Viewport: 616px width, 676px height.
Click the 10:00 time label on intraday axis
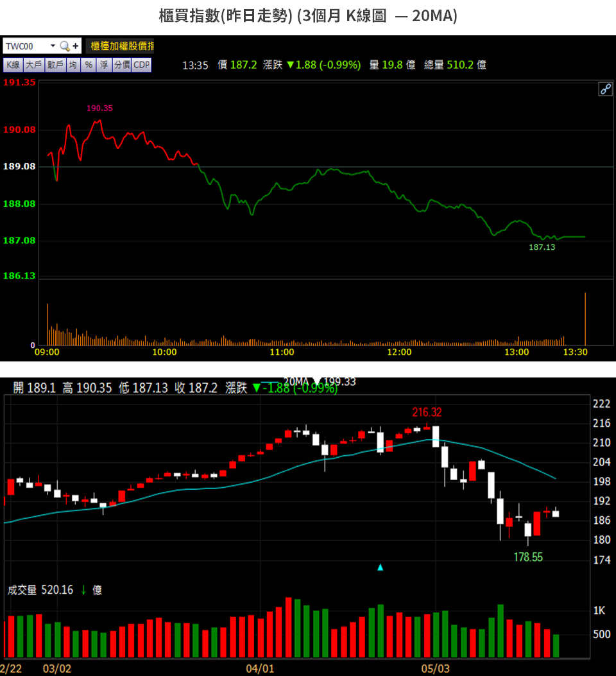pos(164,352)
